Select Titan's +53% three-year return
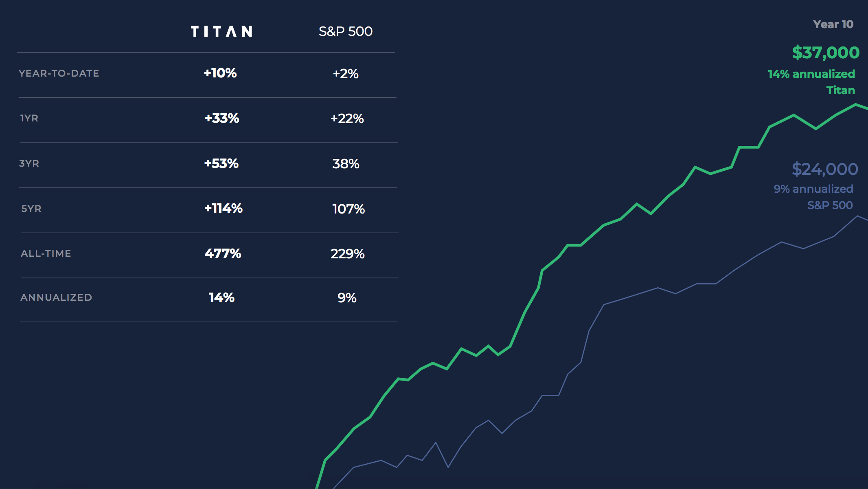The height and width of the screenshot is (489, 868). click(221, 163)
